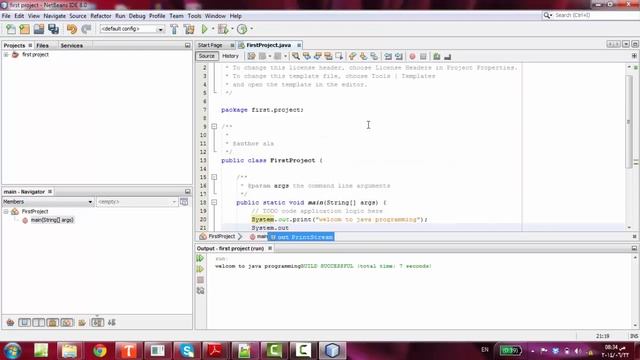Image resolution: width=640 pixels, height=360 pixels.
Task: Open the Profile Project dropdown arrow
Action: click(x=251, y=29)
